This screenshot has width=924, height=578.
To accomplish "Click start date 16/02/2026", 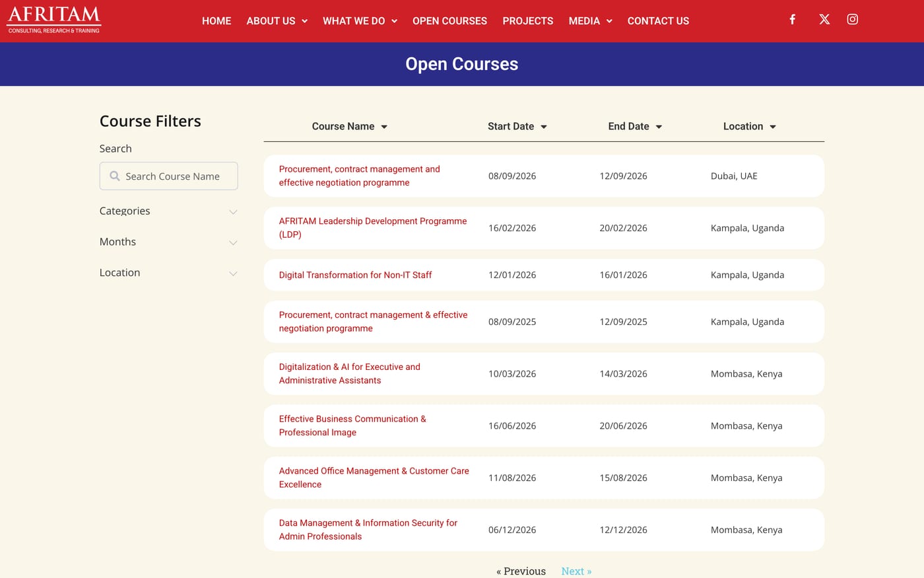I will pyautogui.click(x=512, y=228).
